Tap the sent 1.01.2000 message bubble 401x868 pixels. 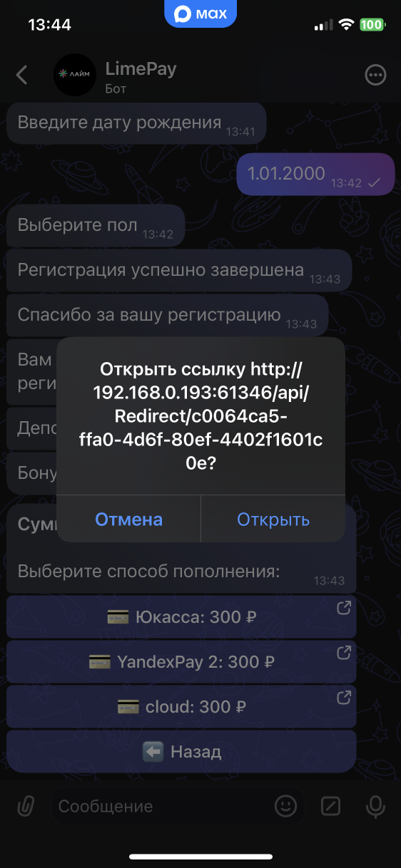(315, 174)
